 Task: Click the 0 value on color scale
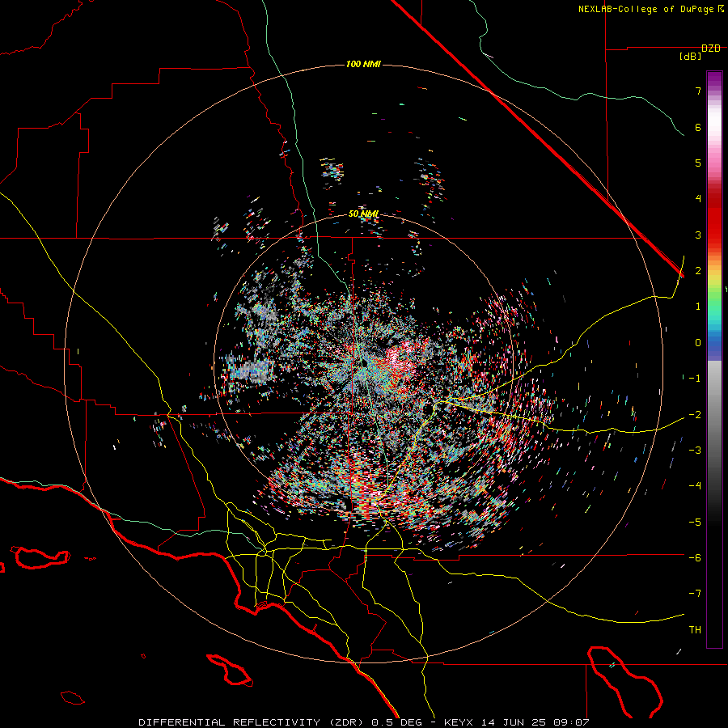698,343
